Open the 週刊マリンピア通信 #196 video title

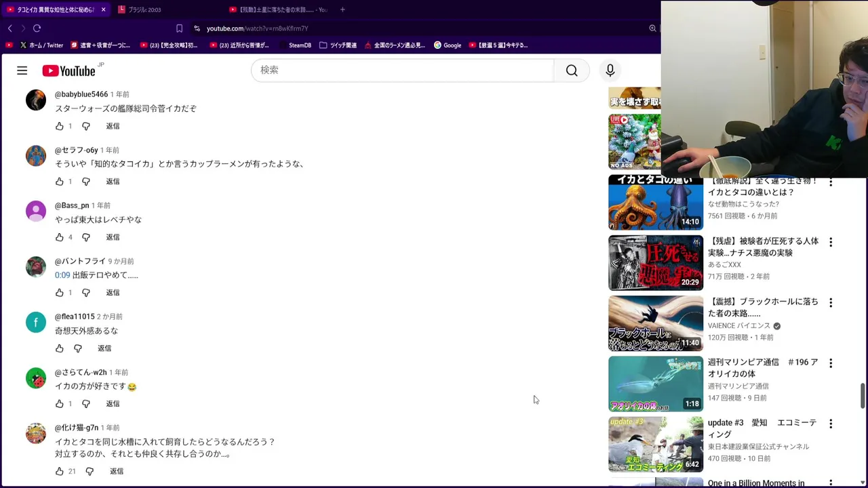tap(763, 368)
